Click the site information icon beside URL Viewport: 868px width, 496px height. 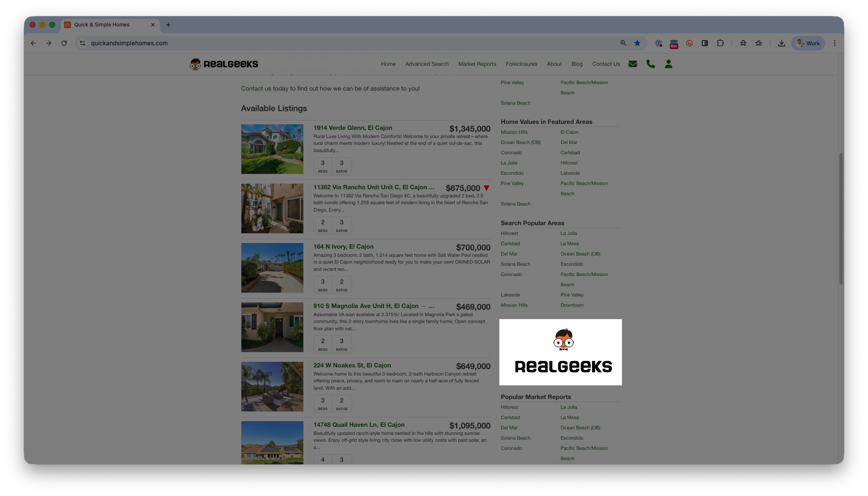tap(82, 43)
